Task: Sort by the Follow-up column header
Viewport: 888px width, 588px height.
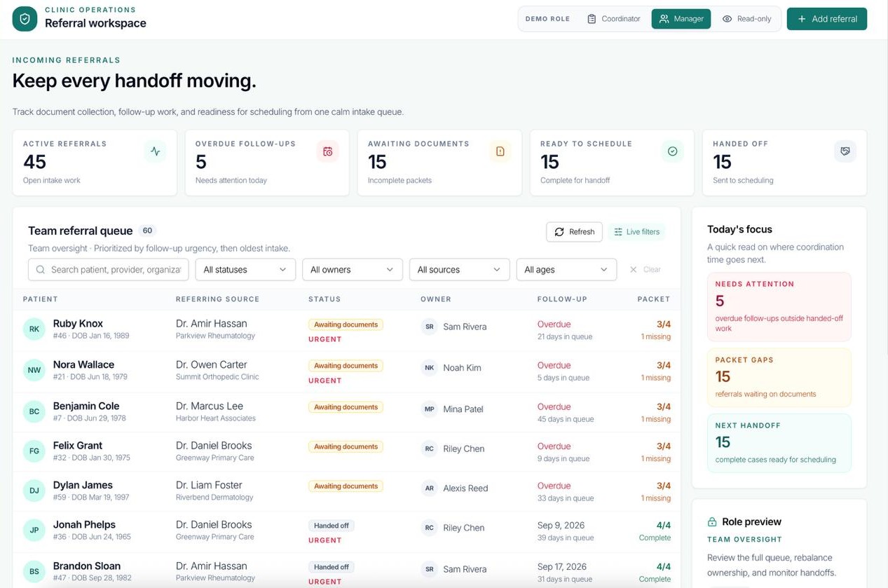Action: (x=562, y=299)
